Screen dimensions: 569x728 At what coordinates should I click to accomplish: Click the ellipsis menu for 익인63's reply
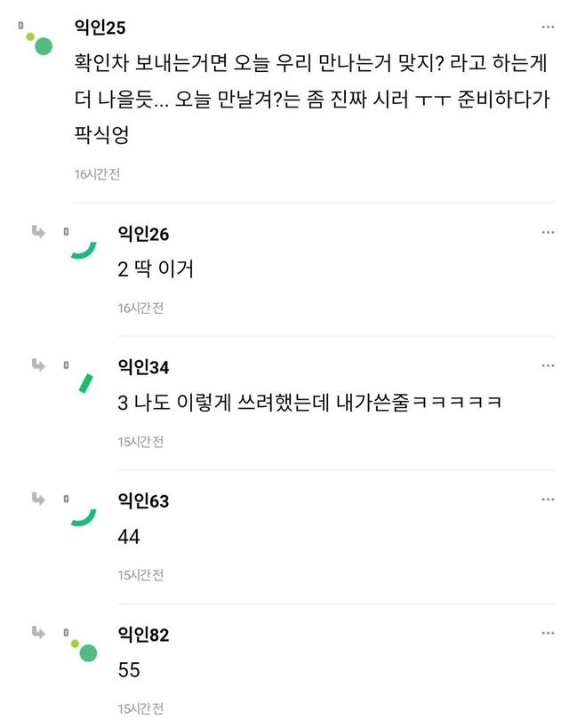(548, 500)
